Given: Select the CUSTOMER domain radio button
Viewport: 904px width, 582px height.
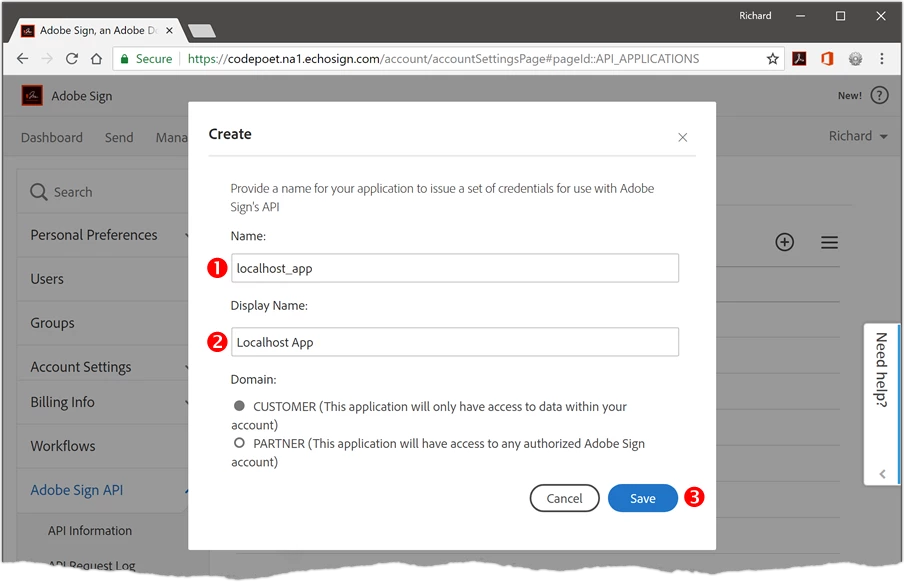Looking at the screenshot, I should pos(239,405).
